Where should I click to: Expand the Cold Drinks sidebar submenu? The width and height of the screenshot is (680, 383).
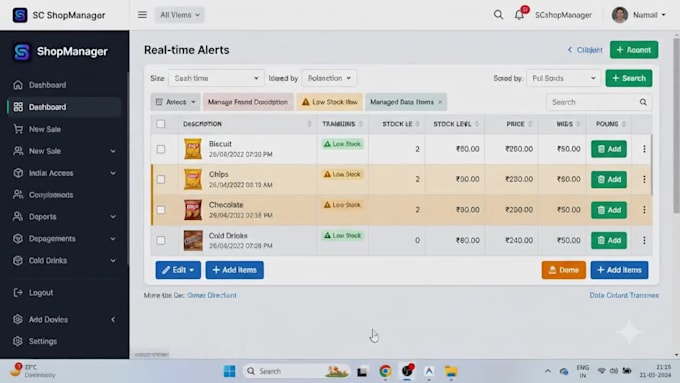click(x=113, y=261)
